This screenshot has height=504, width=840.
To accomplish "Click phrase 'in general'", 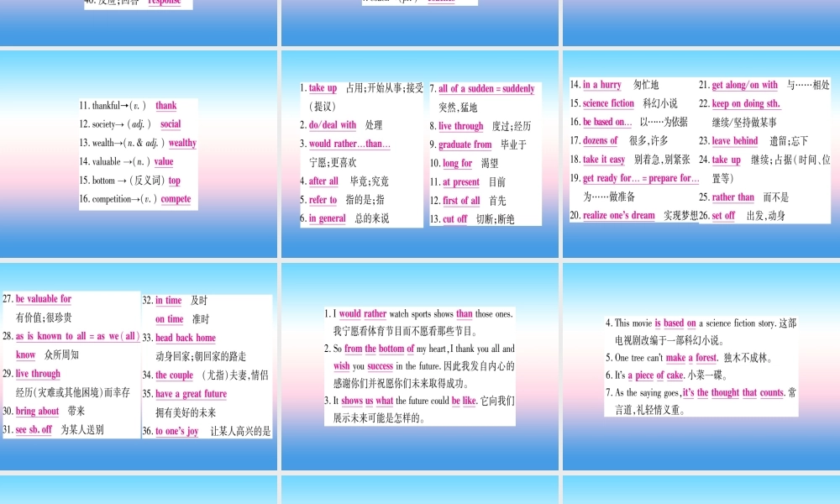I will [327, 218].
